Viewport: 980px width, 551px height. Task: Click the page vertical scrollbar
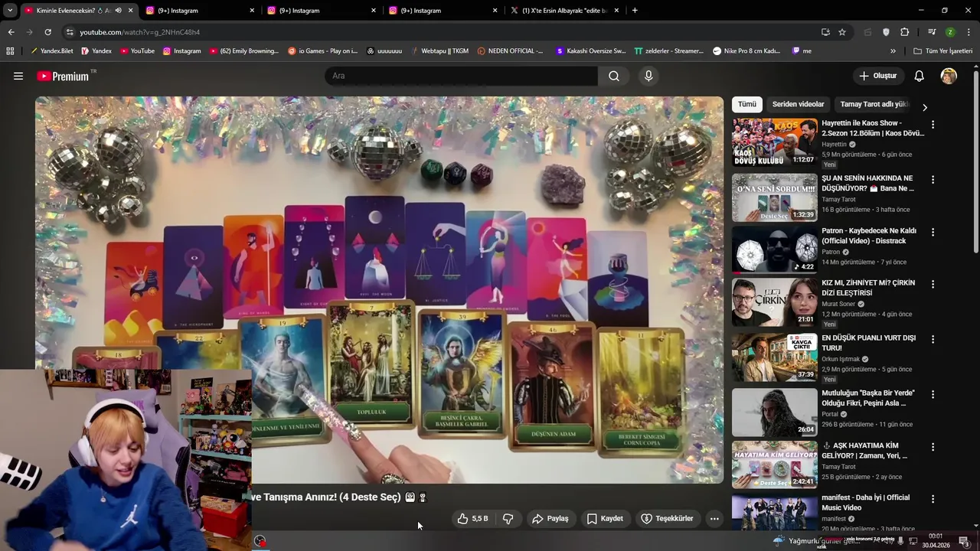coord(976,161)
